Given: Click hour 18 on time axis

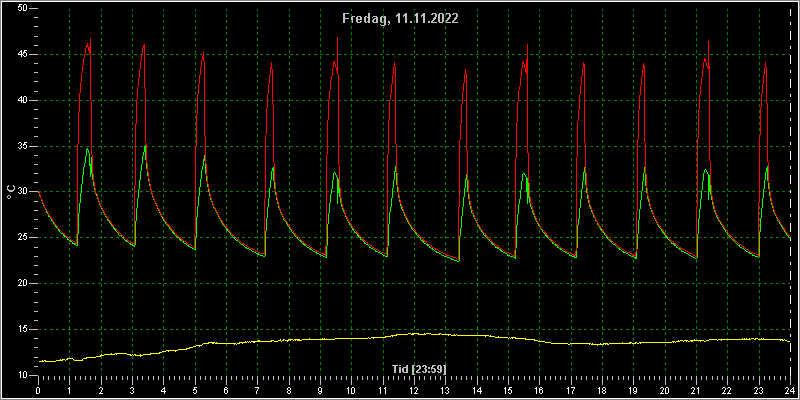Looking at the screenshot, I should click(x=602, y=390).
